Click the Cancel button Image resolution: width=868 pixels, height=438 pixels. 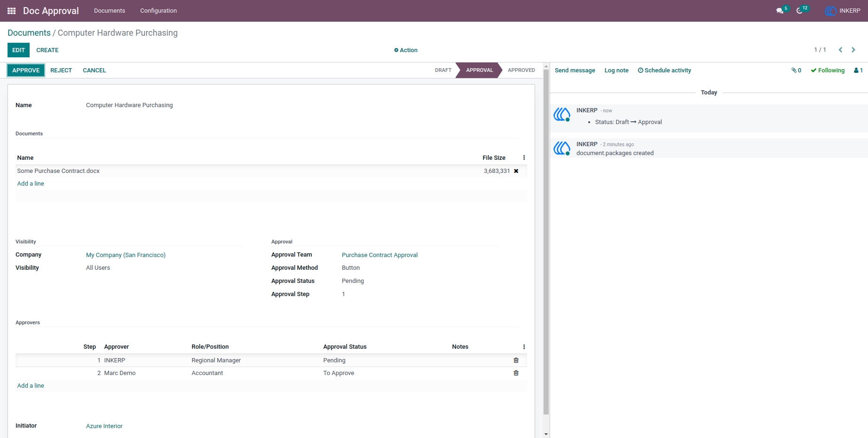[x=95, y=70]
